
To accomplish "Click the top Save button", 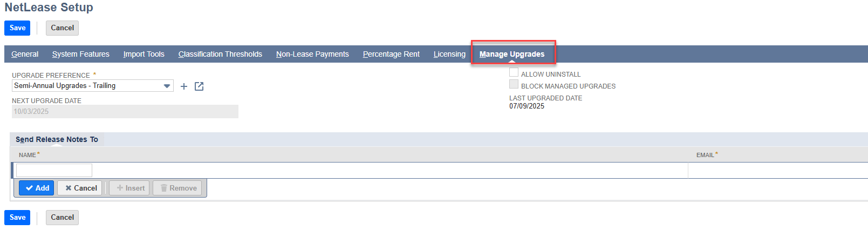I will [x=17, y=28].
